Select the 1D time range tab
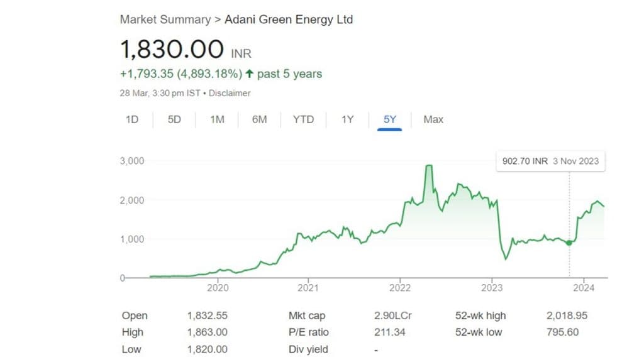The height and width of the screenshot is (362, 644). coord(131,119)
